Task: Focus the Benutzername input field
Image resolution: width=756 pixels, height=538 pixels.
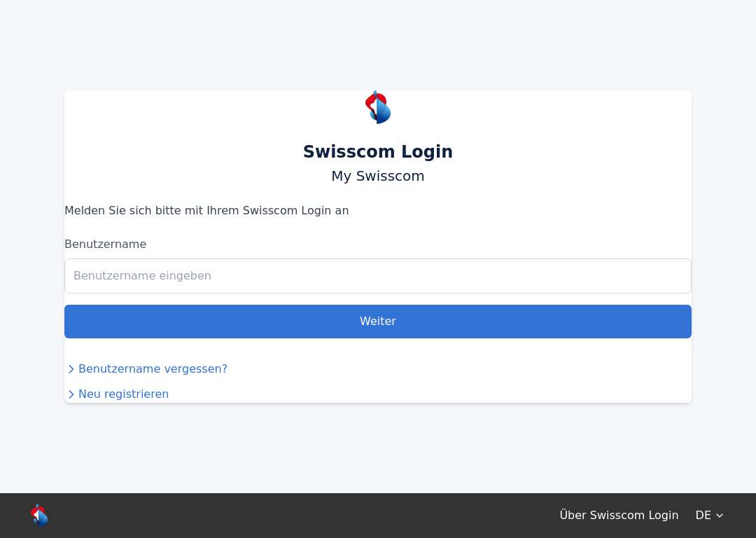Action: tap(378, 276)
